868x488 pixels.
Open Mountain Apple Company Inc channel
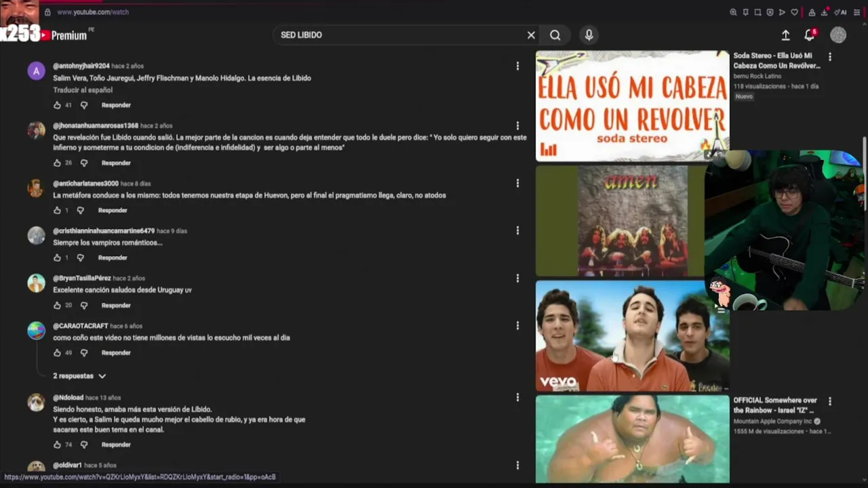click(772, 422)
